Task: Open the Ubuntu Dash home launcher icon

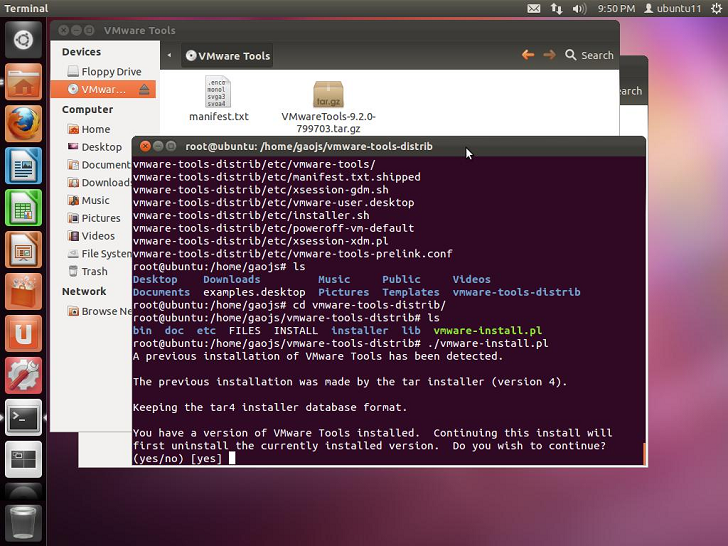Action: (x=23, y=40)
